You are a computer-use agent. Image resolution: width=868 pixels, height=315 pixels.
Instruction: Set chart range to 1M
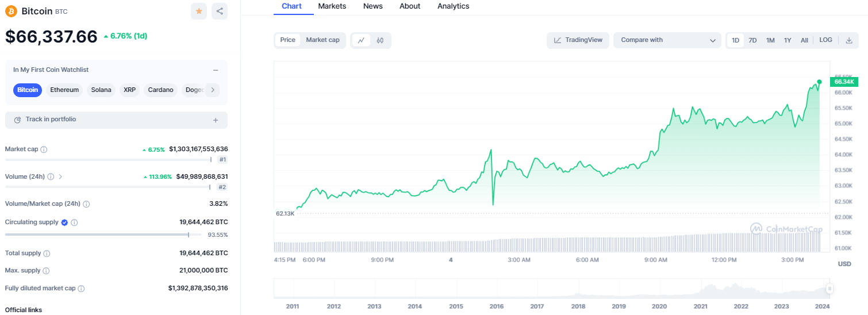coord(770,40)
